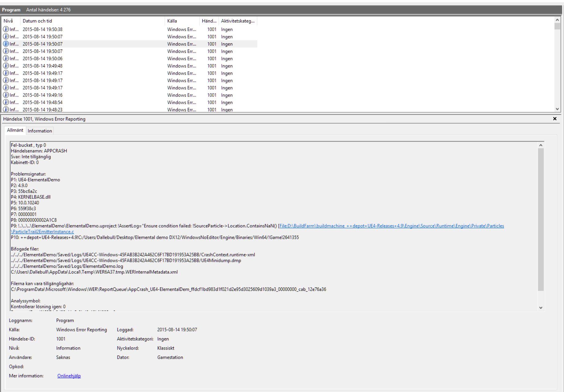Image resolution: width=564 pixels, height=392 pixels.
Task: Click the WERInternalMetadata.xml temp file path
Action: click(x=94, y=272)
